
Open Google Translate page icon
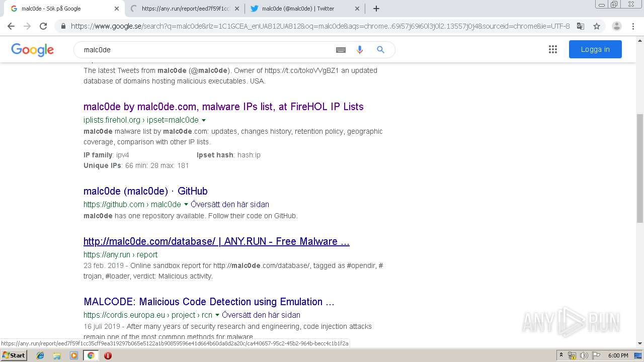click(581, 26)
